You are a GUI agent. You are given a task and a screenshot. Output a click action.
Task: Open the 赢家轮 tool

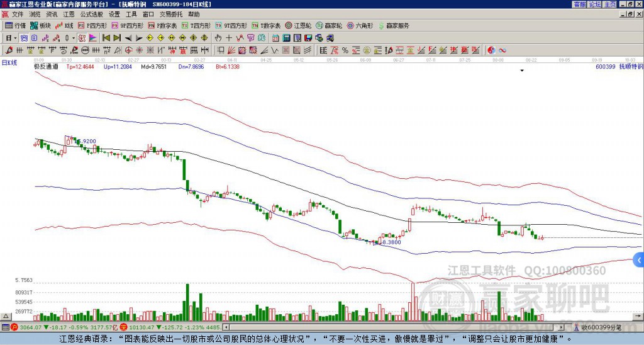pos(329,25)
